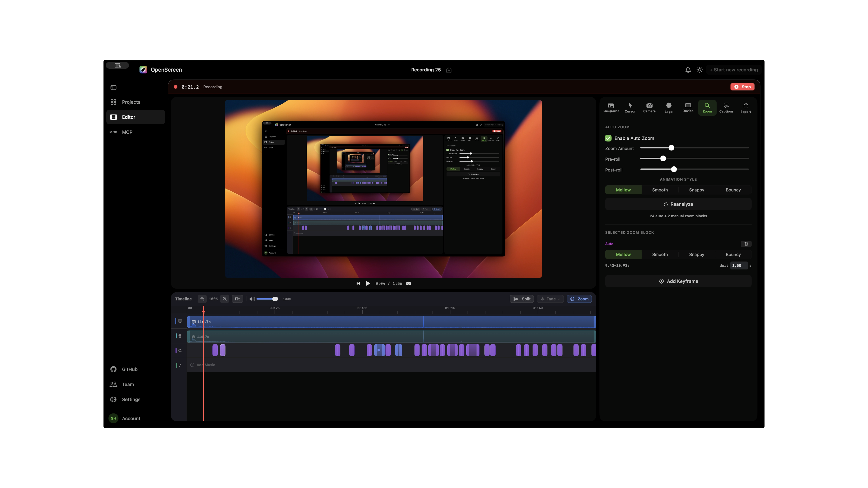
Task: Set selected zoom block to Bouncy
Action: click(x=733, y=255)
